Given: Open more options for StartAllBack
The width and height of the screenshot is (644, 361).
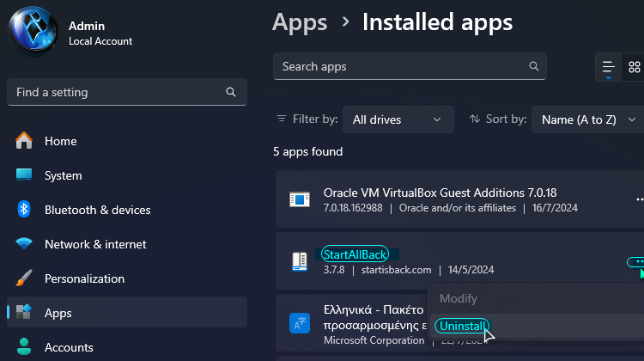Looking at the screenshot, I should click(636, 261).
